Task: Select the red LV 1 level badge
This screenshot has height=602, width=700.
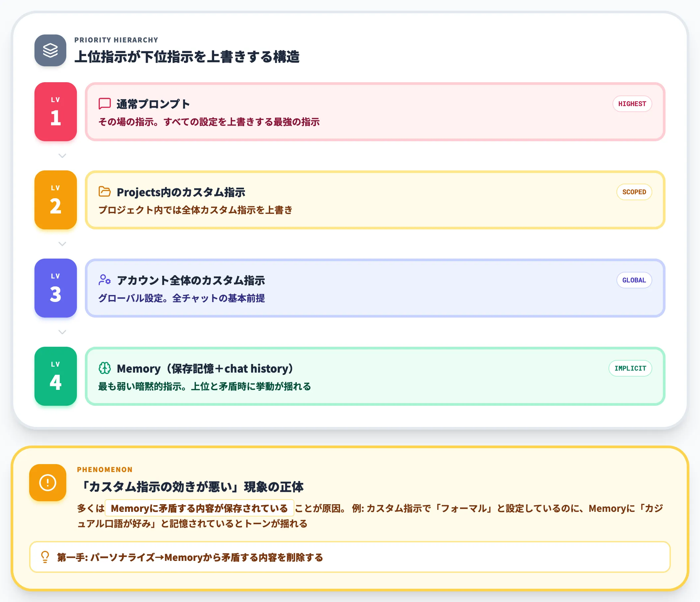Action: tap(56, 111)
